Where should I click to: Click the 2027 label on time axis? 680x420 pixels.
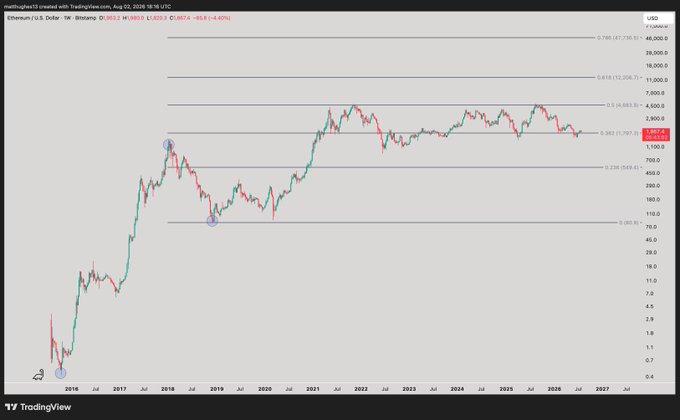602,389
